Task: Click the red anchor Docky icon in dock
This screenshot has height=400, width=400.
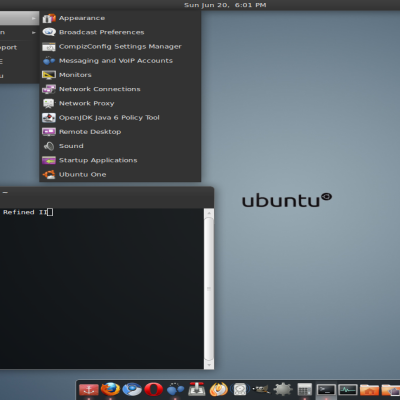Action: 89,389
